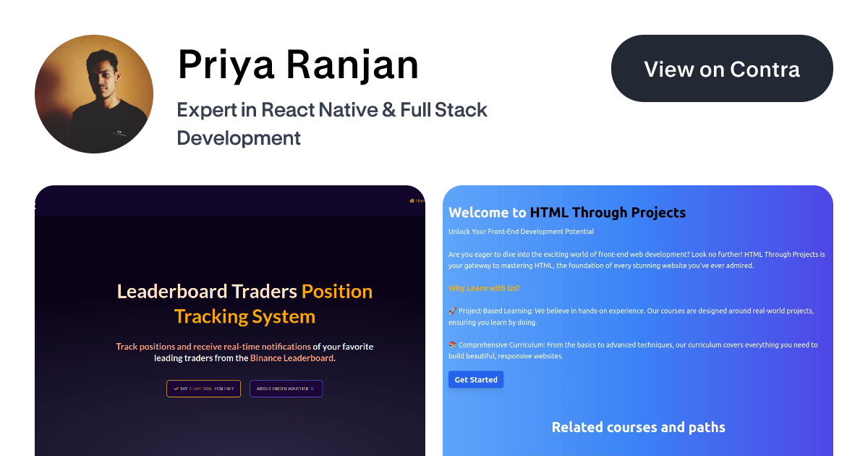Toggle the Try 7-Day Trial for Free option
868x456 pixels.
point(203,389)
